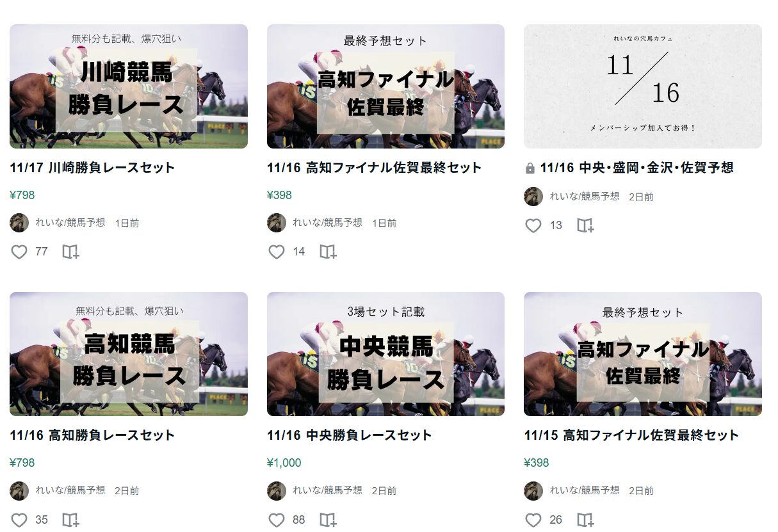Open the locked 11/16 中央・盛岡・金沢・佐賀予想 title
Screen dimensions: 778x532
click(636, 168)
